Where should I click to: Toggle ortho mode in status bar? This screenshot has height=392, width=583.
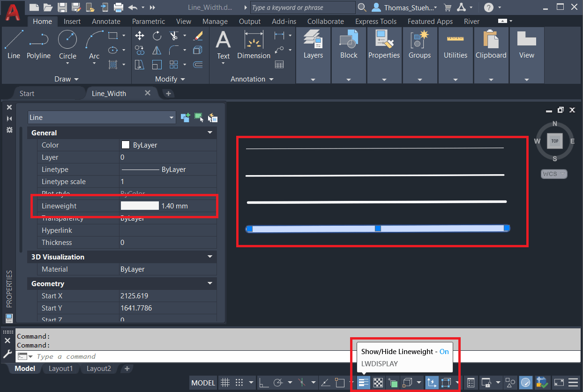pos(264,383)
